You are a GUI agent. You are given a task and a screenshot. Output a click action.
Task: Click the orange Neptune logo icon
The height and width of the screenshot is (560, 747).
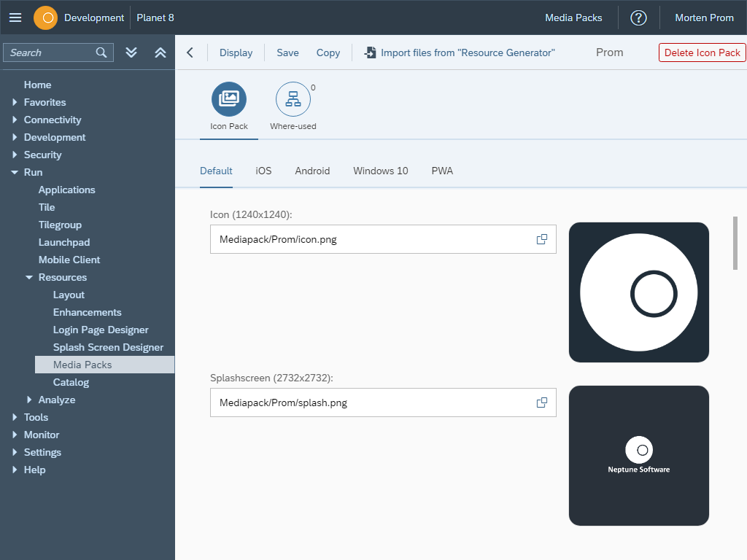click(45, 17)
